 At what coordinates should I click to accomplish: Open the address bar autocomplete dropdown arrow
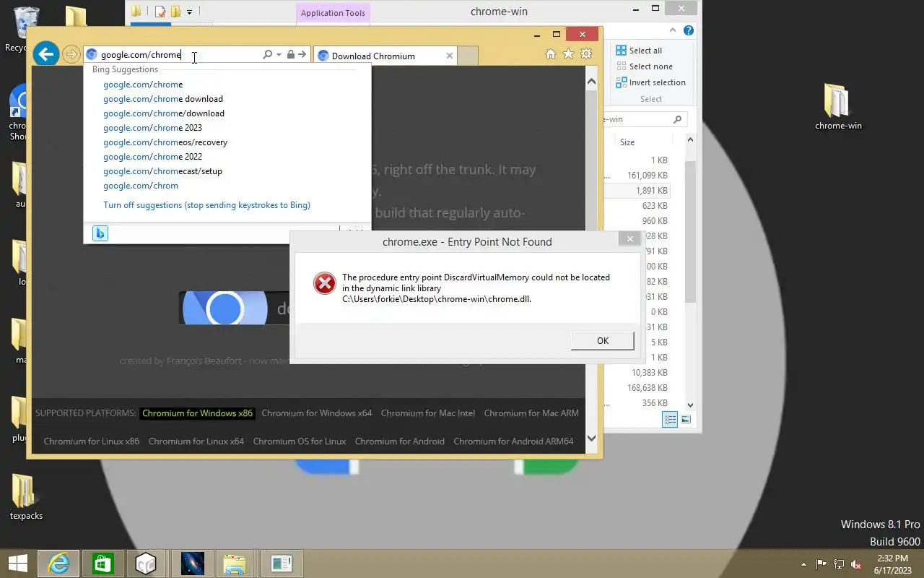tap(279, 55)
